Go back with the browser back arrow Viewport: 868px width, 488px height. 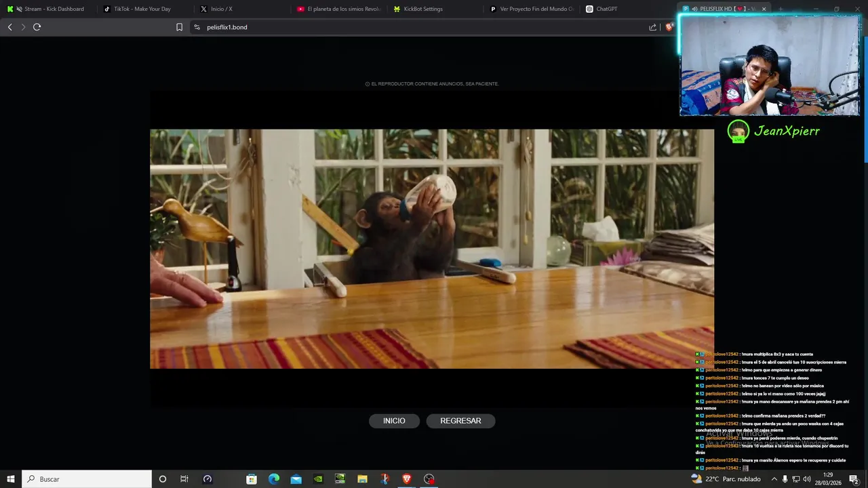9,27
